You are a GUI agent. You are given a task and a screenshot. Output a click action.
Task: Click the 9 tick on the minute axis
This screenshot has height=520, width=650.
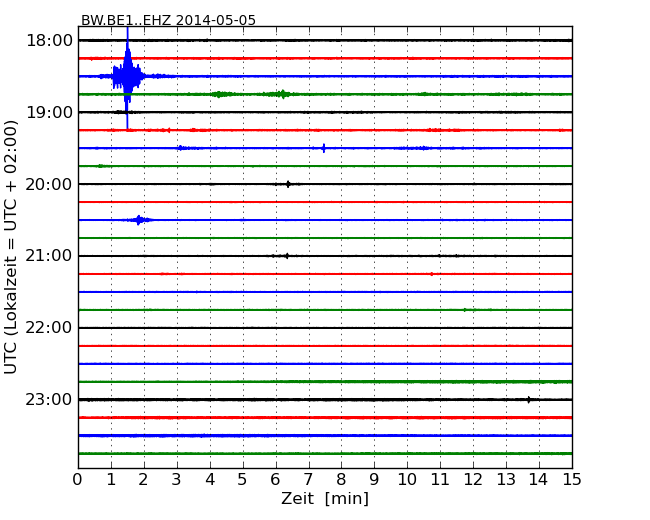coord(374,480)
